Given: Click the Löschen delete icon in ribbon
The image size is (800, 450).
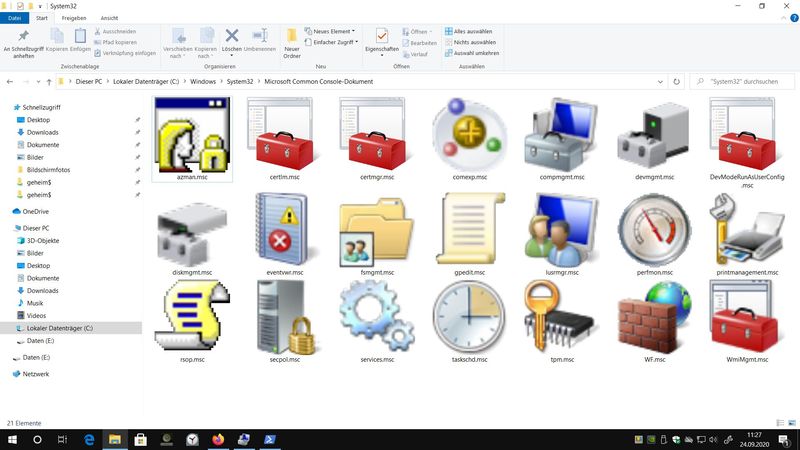Looking at the screenshot, I should click(x=232, y=36).
